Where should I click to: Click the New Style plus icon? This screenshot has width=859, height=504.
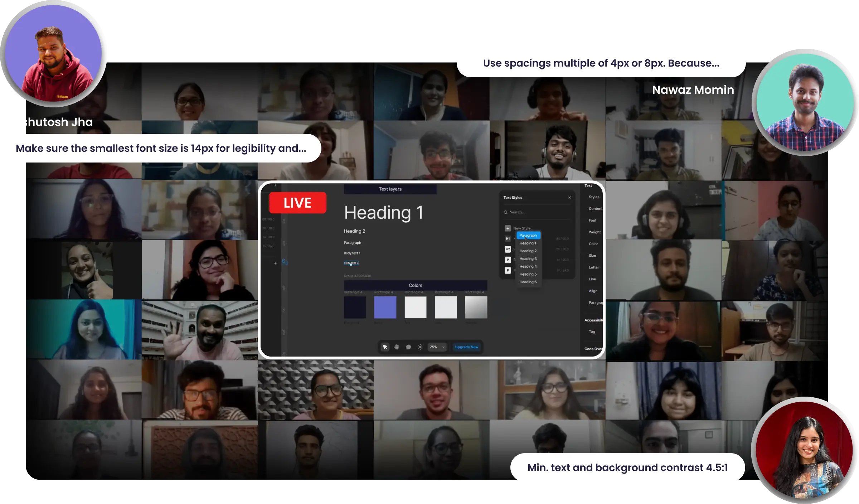click(x=508, y=228)
